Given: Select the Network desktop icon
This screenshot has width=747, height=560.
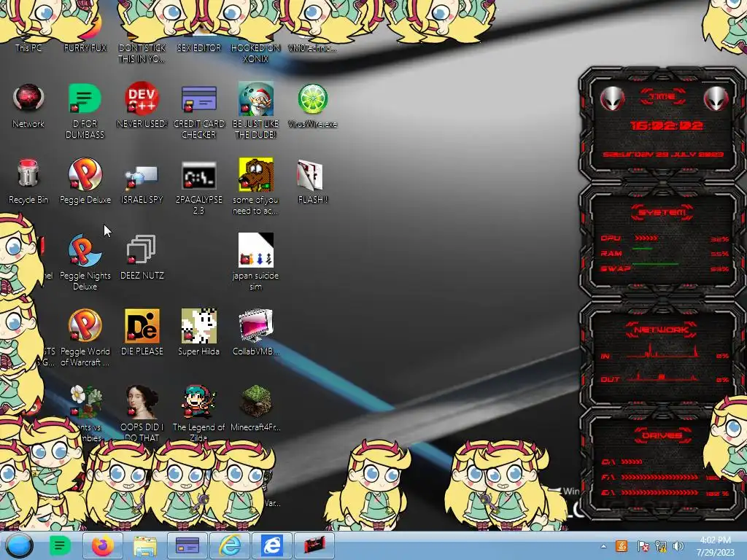Looking at the screenshot, I should point(28,106).
